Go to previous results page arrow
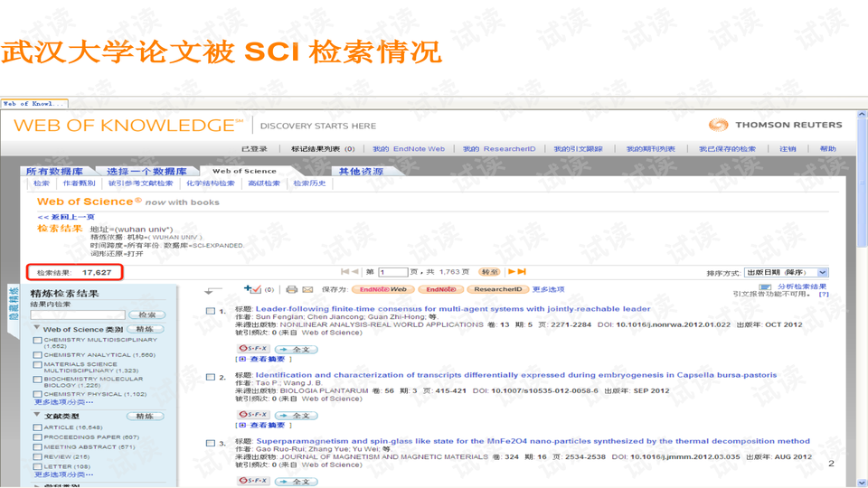The image size is (868, 488). (354, 272)
